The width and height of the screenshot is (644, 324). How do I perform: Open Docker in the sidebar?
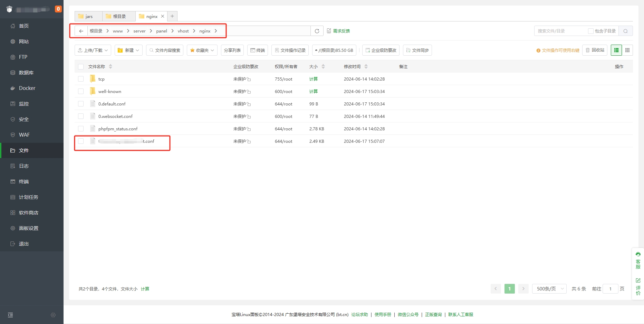[x=27, y=88]
